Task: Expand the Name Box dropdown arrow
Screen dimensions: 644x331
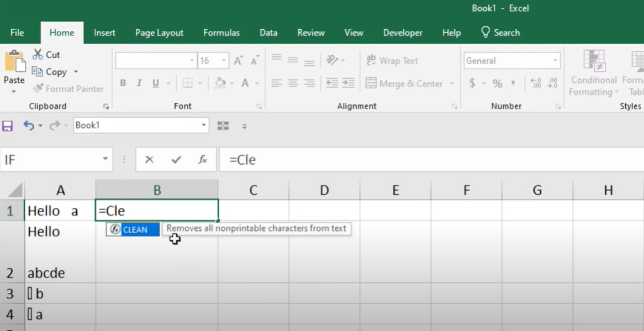Action: 105,159
